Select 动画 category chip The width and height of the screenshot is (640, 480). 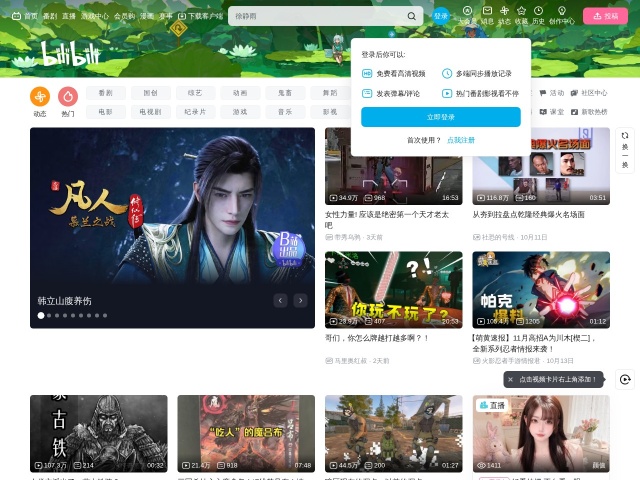240,93
